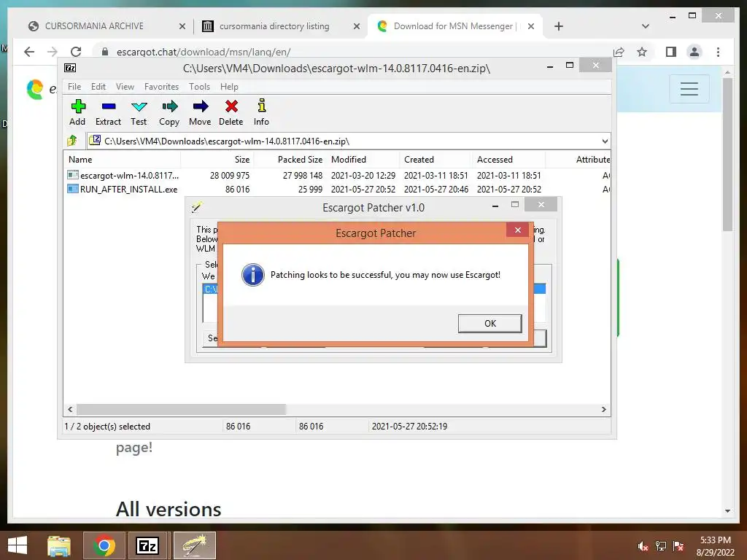The image size is (747, 560).
Task: Open File Explorer from taskbar
Action: (59, 545)
